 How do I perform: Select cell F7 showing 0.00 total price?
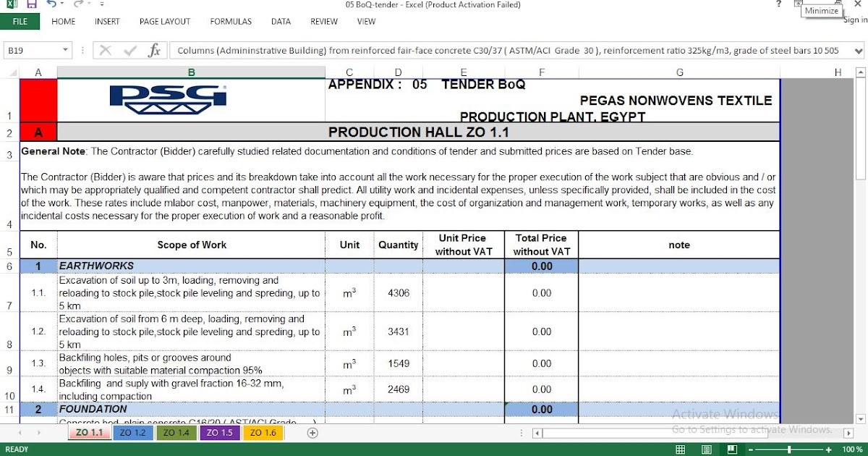pyautogui.click(x=541, y=292)
